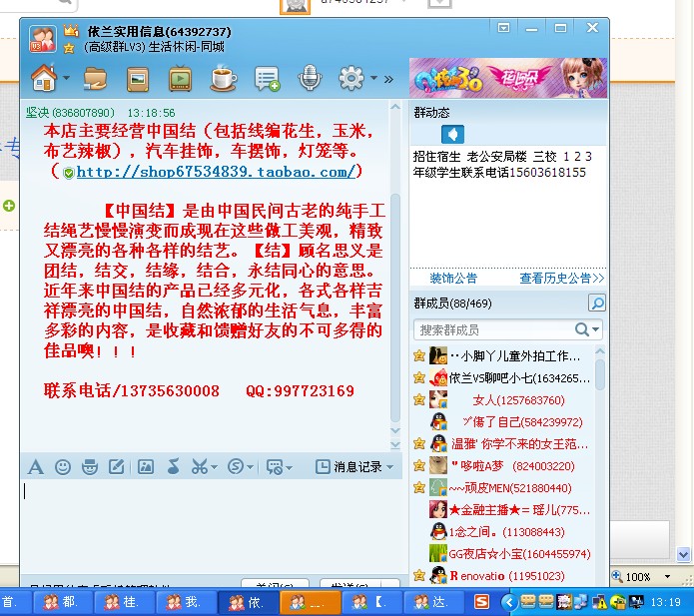Open the emoji smiley face picker
The image size is (694, 616).
coord(63,466)
